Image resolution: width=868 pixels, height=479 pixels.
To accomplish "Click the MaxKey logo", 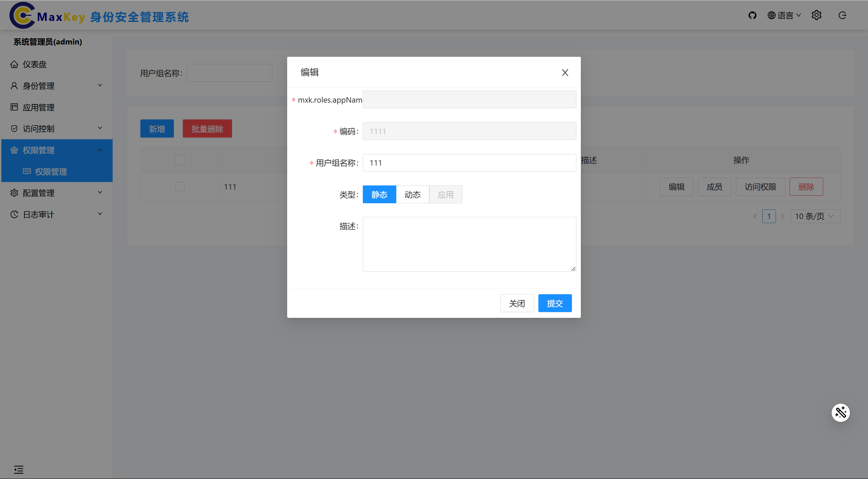I will pyautogui.click(x=22, y=15).
